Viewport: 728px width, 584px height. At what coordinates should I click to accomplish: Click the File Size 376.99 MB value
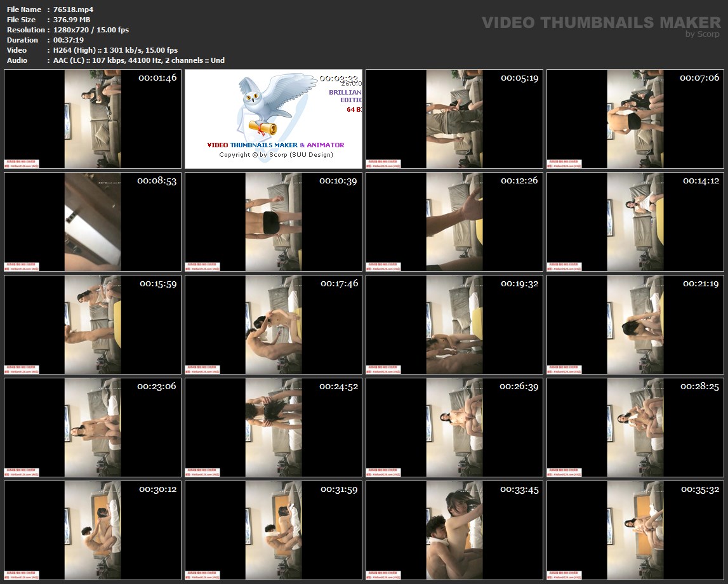72,20
